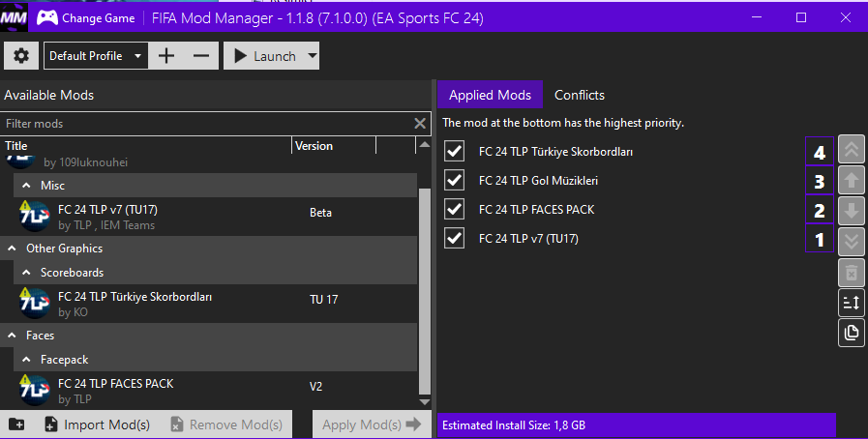Move selected mod to top priority
The image size is (868, 439).
point(852,149)
